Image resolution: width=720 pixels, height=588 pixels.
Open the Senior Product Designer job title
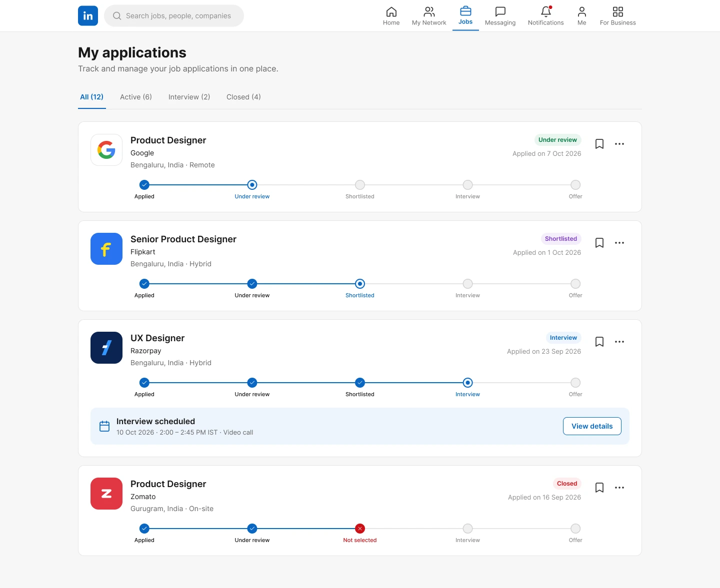(x=183, y=239)
